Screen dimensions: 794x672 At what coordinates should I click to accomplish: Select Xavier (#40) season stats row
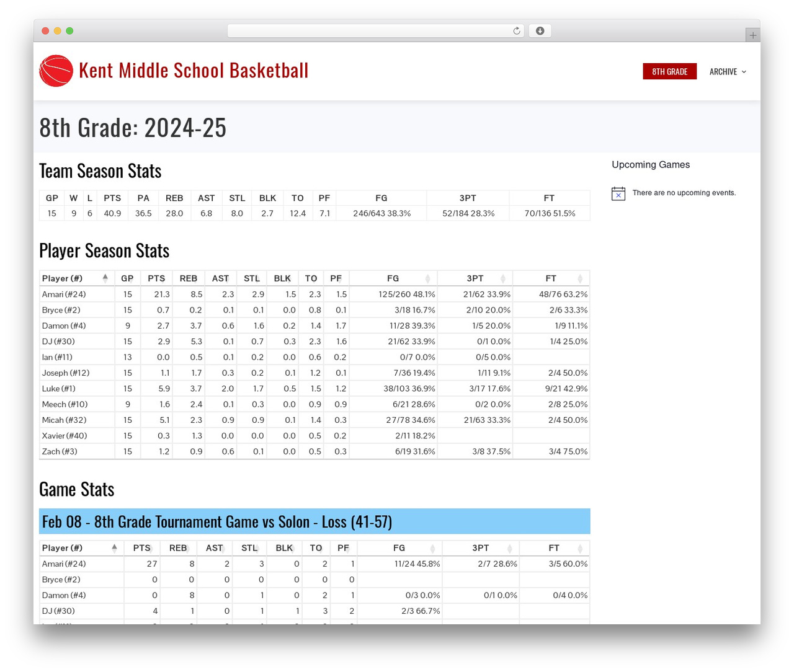click(x=314, y=436)
